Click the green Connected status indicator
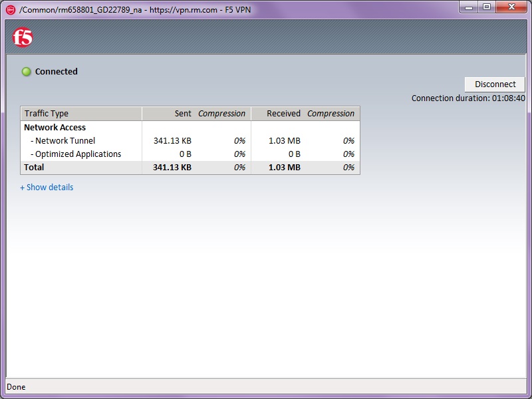Image resolution: width=532 pixels, height=399 pixels. click(26, 71)
